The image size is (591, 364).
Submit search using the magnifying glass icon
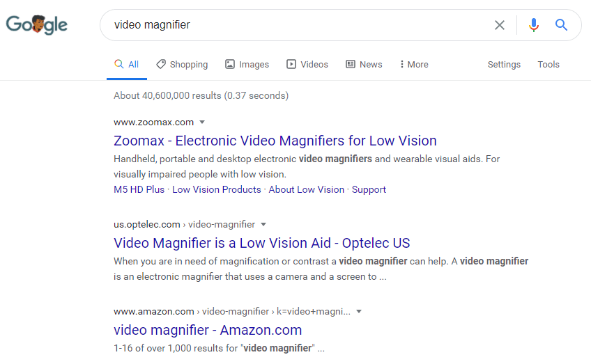(x=561, y=25)
